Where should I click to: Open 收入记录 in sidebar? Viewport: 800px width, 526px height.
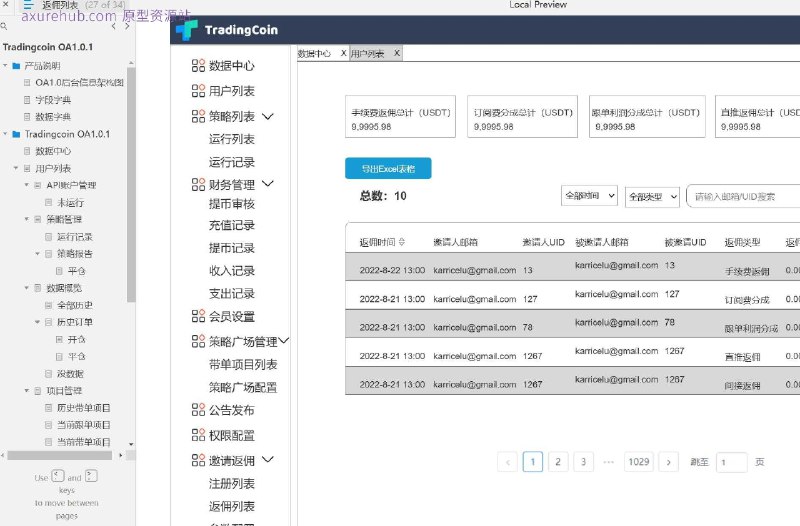pyautogui.click(x=232, y=271)
